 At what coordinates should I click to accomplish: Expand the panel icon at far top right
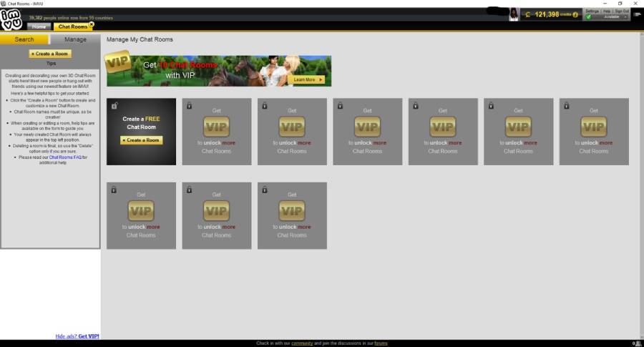click(x=637, y=14)
